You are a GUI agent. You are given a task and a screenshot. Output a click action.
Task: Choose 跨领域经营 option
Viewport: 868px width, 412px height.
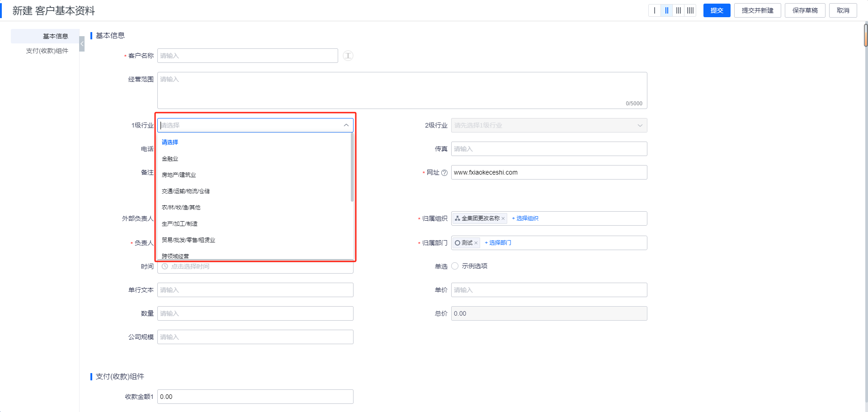255,256
